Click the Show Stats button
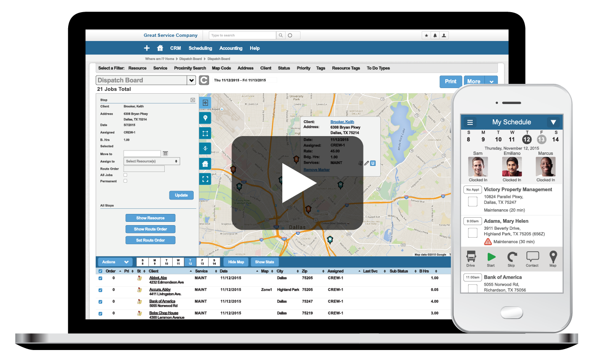 point(264,262)
